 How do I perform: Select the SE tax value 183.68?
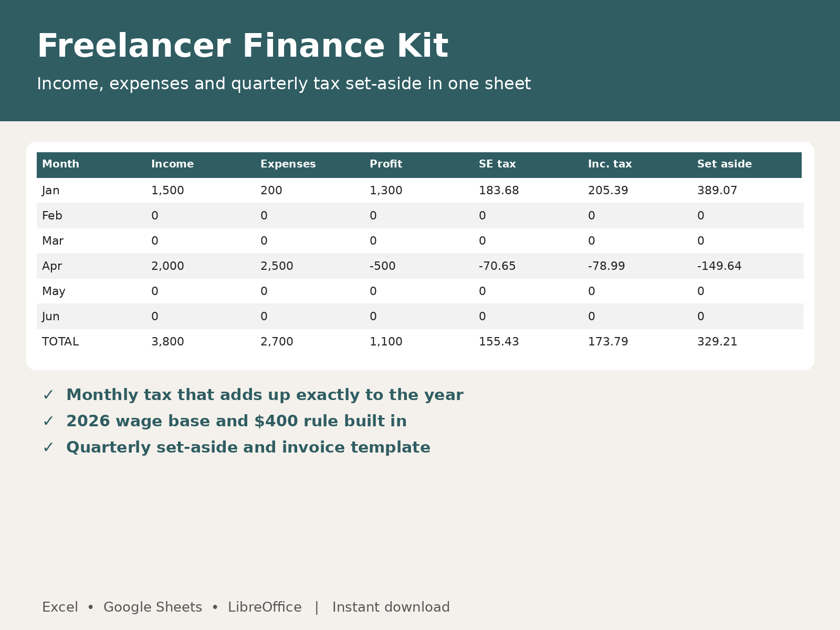pyautogui.click(x=499, y=191)
